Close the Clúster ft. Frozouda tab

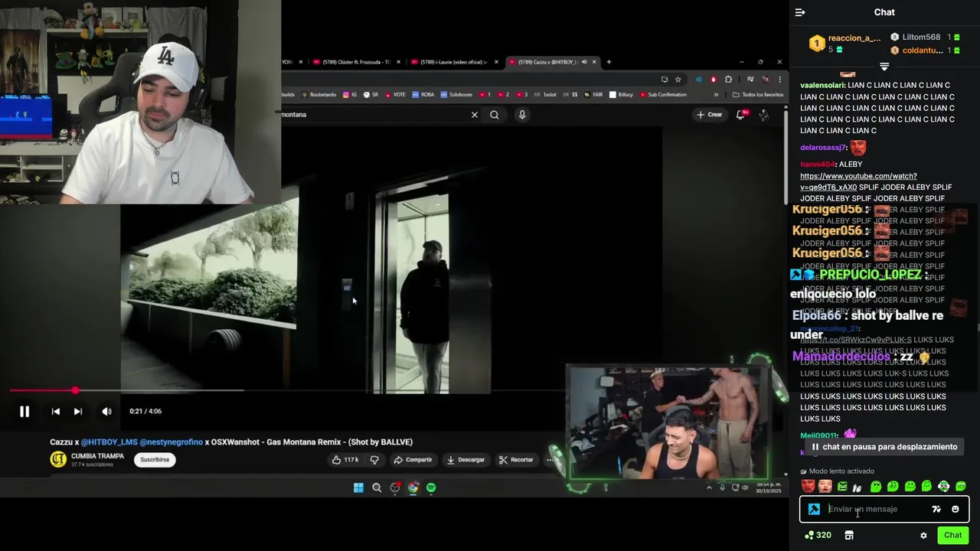point(398,62)
